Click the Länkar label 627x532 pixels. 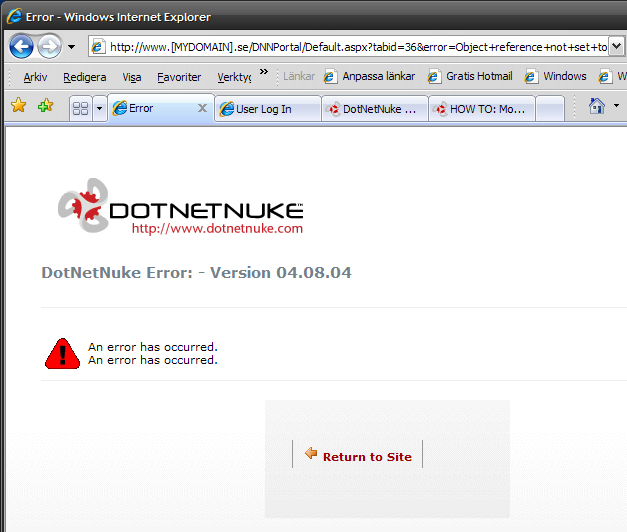(299, 76)
